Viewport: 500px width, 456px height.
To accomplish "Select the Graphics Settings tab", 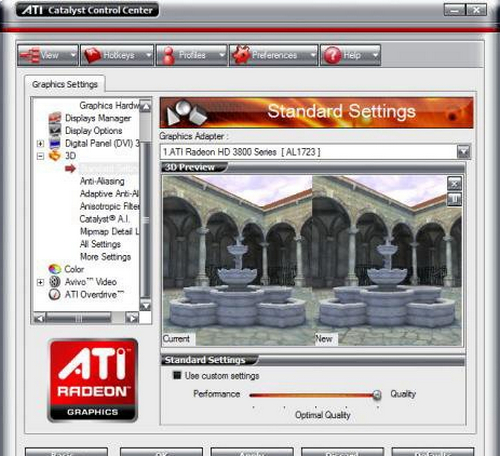I will click(65, 84).
